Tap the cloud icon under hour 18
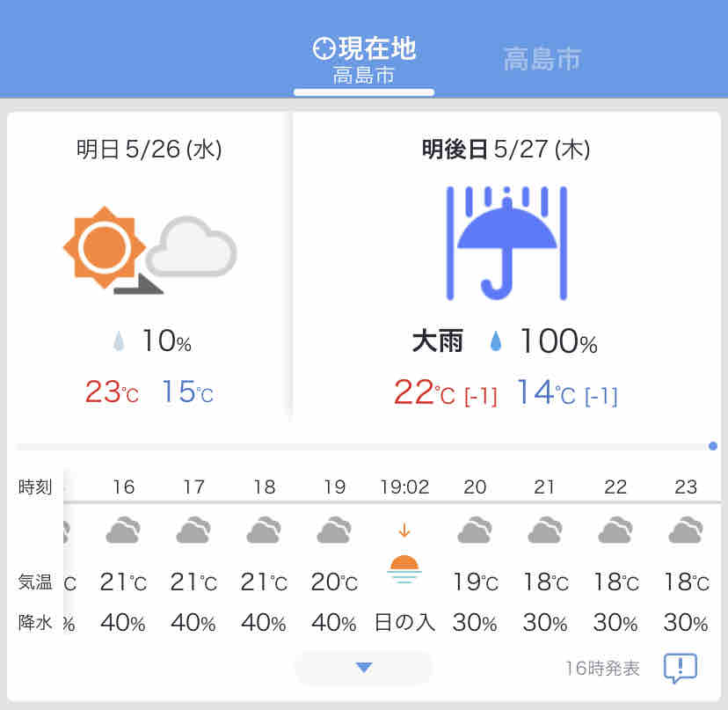Image resolution: width=728 pixels, height=710 pixels. point(264,531)
